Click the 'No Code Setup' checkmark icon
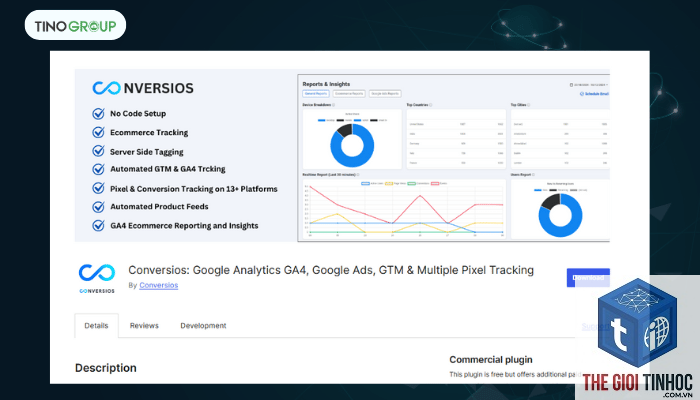Screen dimensions: 700x400 coord(98,113)
